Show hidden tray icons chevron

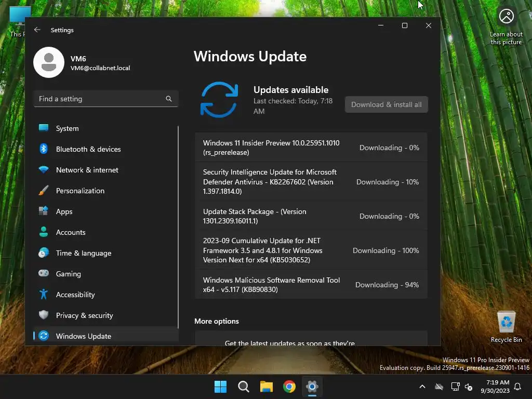422,387
